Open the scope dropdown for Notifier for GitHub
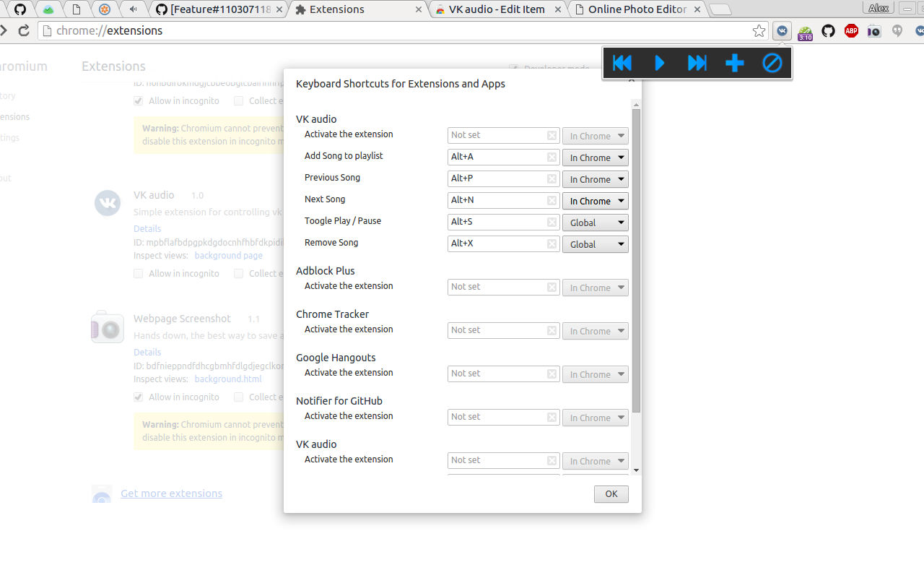924x578 pixels. [596, 418]
